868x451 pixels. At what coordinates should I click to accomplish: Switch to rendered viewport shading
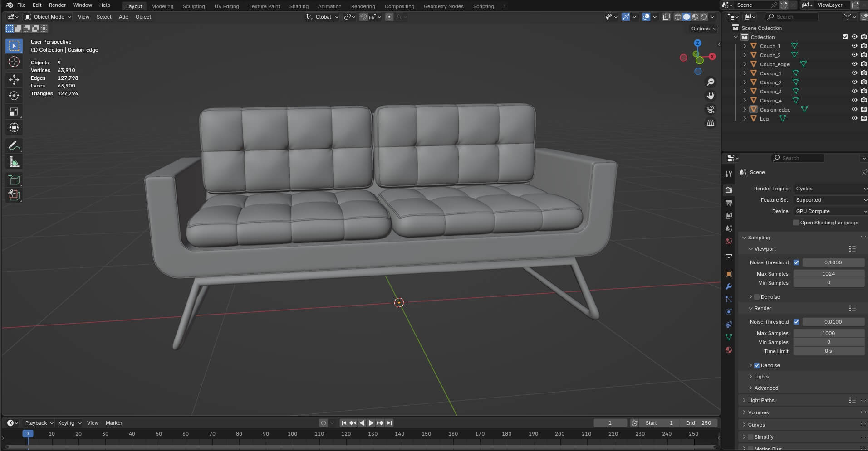[x=704, y=17]
